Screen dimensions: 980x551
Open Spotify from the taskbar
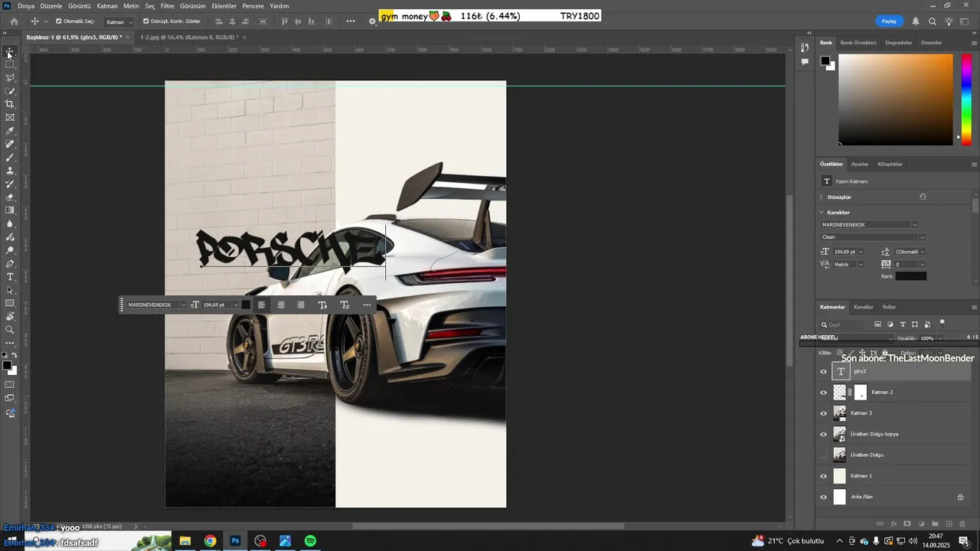pyautogui.click(x=310, y=540)
